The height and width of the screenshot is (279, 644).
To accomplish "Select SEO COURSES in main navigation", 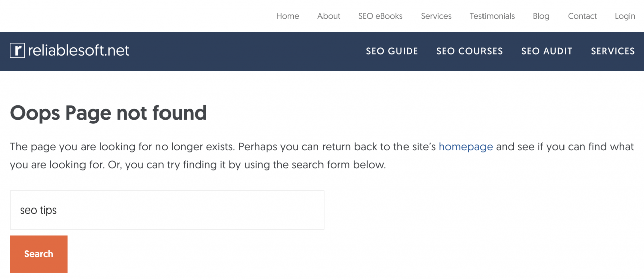I will [x=469, y=51].
